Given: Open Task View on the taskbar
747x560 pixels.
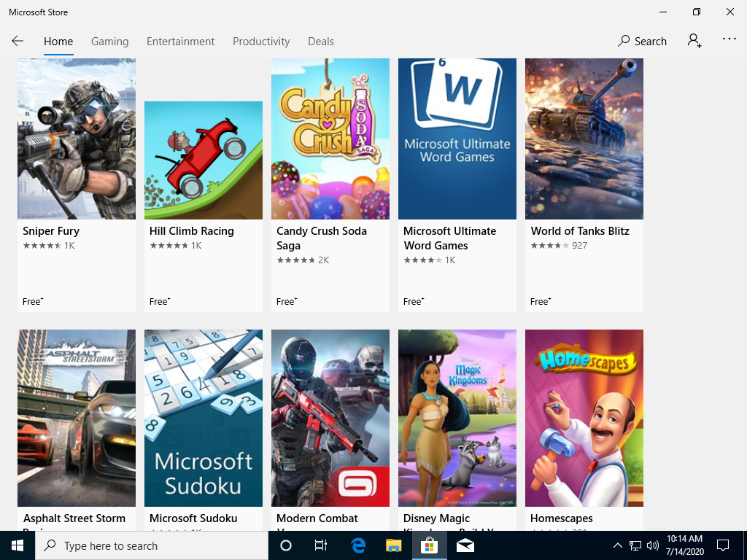Looking at the screenshot, I should (x=321, y=545).
